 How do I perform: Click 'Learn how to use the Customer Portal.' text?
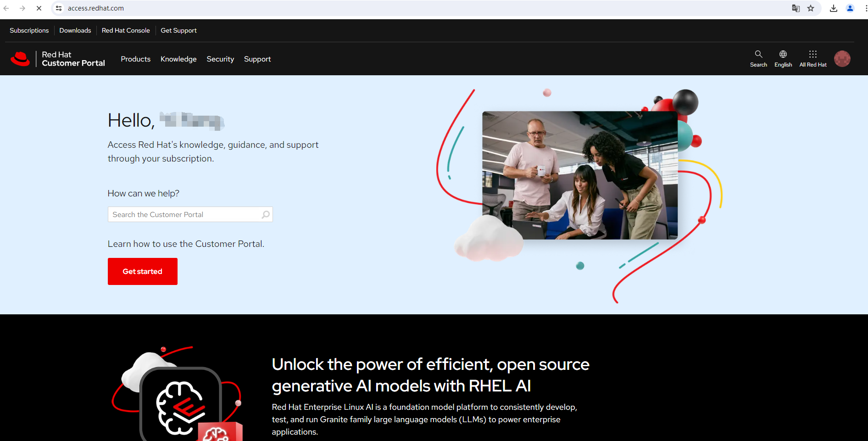(x=186, y=244)
